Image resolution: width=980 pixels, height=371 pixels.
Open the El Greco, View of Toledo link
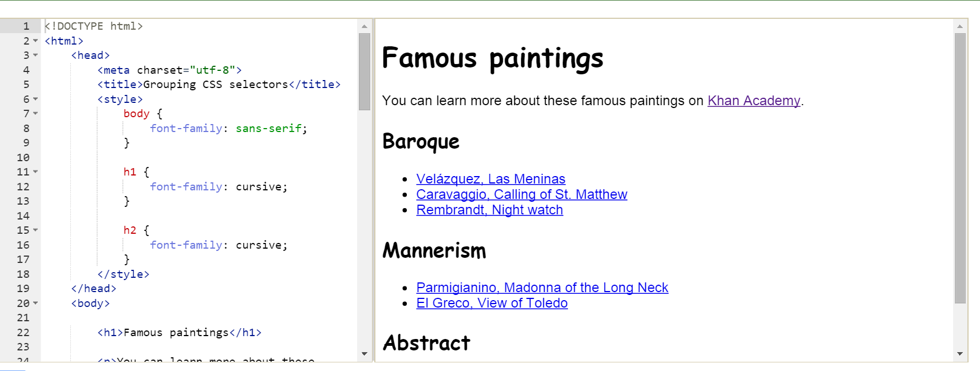point(492,303)
